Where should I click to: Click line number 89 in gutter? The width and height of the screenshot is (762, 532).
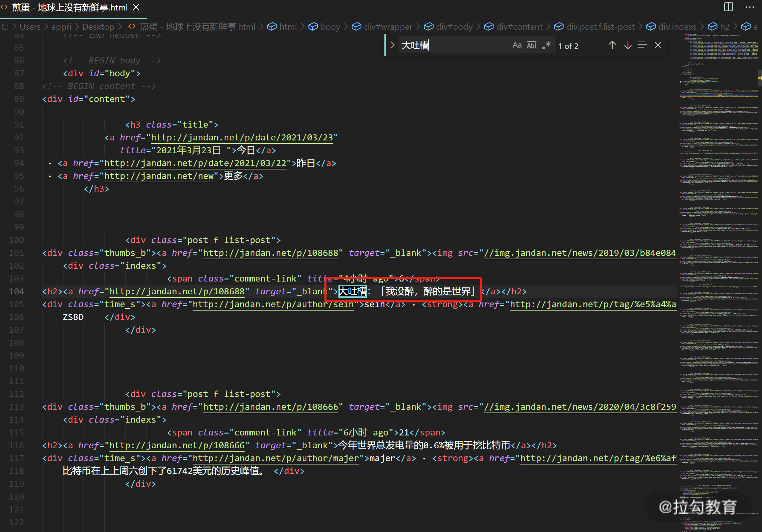click(19, 99)
